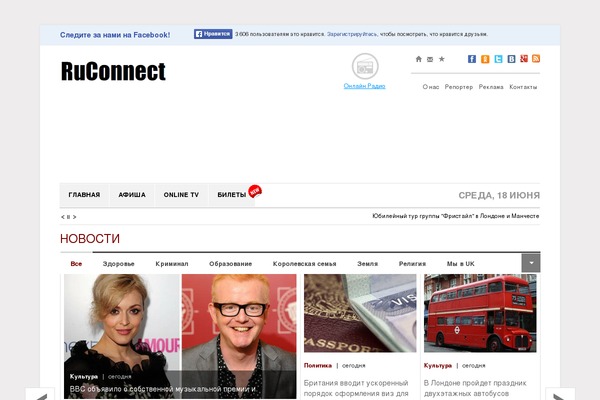Viewport: 600px width, 400px height.
Task: Click the star favorites icon
Action: click(442, 59)
